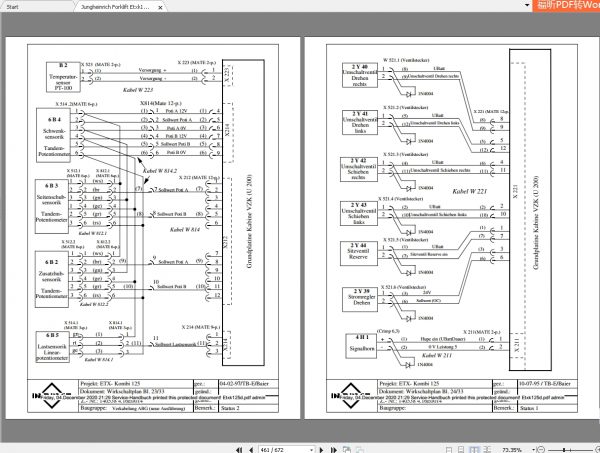Click the 2 Y 42 Umschaltventil Schieben rechts box
Screen dimensions: 600x453
tap(358, 169)
